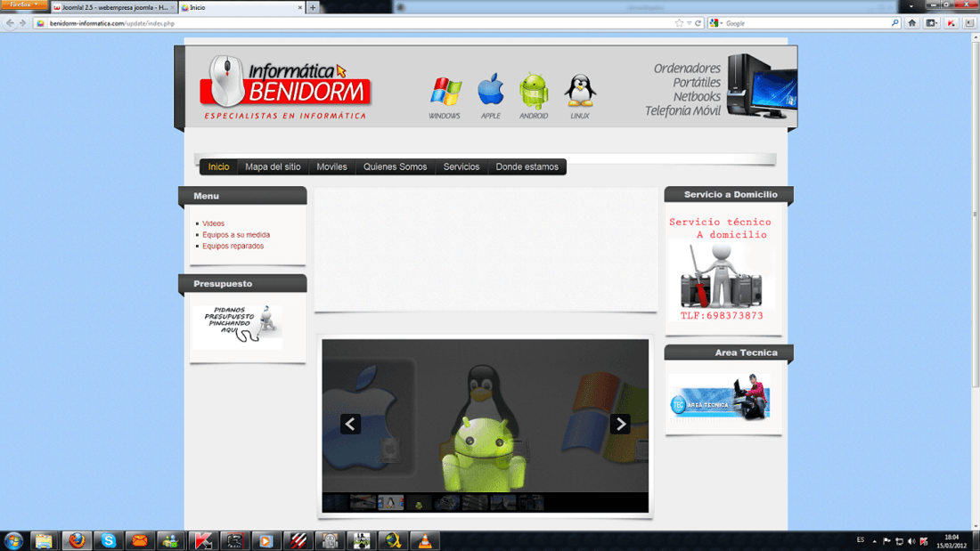Open Windows Explorer from the taskbar
980x551 pixels.
[x=44, y=541]
